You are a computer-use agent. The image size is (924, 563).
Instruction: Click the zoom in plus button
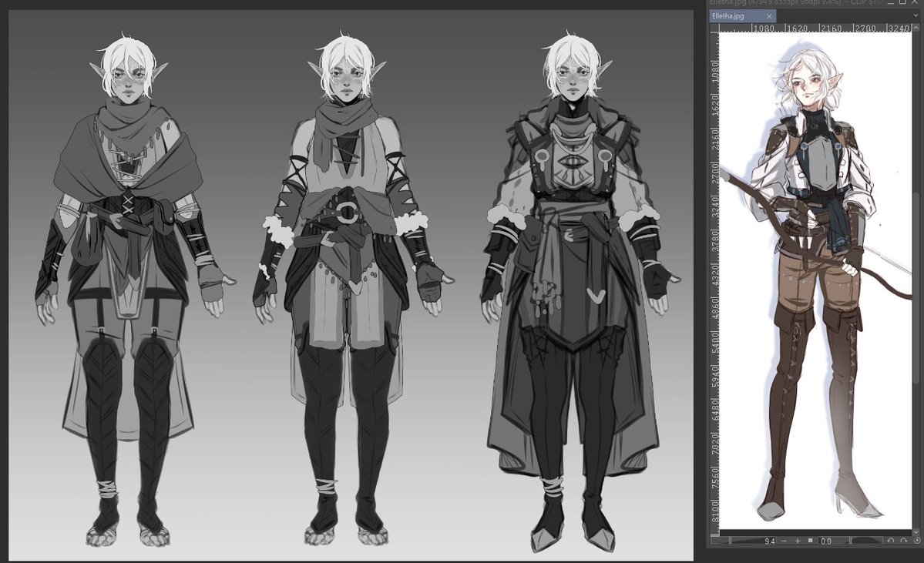click(798, 541)
